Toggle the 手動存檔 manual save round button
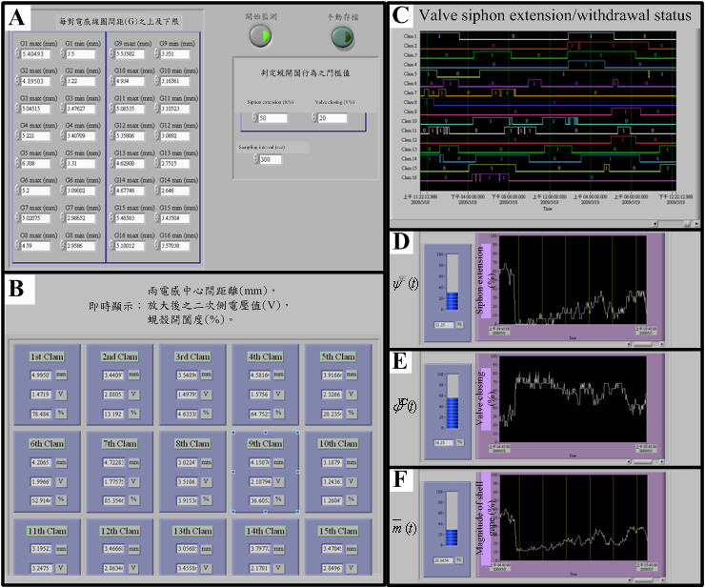Viewport: 705px width, 588px height. (x=343, y=37)
